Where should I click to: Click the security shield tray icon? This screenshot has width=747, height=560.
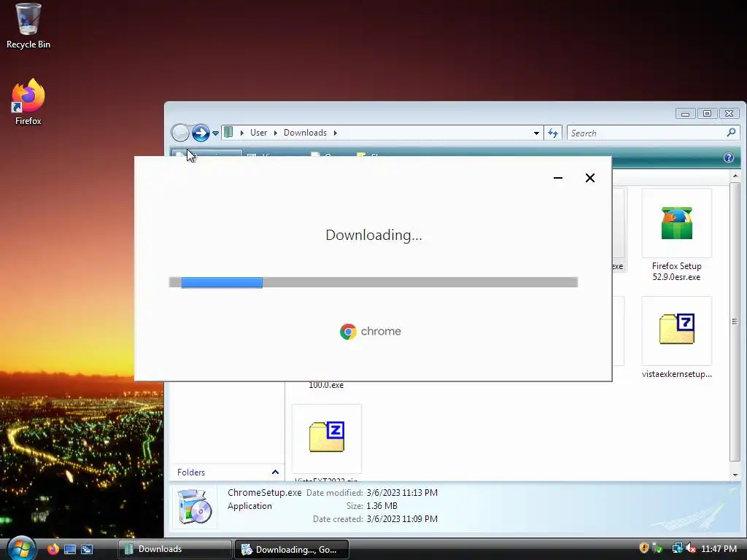[643, 548]
